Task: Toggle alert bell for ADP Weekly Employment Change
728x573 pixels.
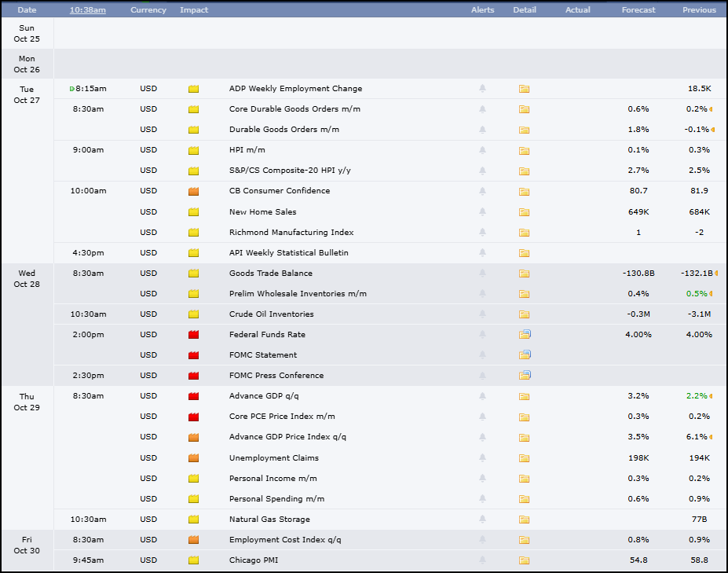Action: 482,88
